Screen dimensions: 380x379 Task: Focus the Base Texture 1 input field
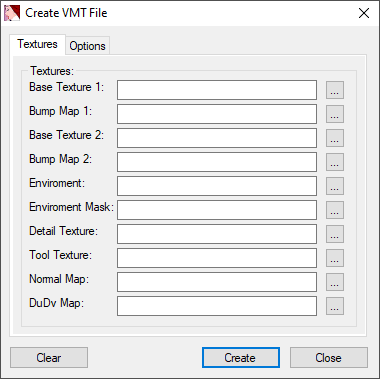[x=217, y=90]
